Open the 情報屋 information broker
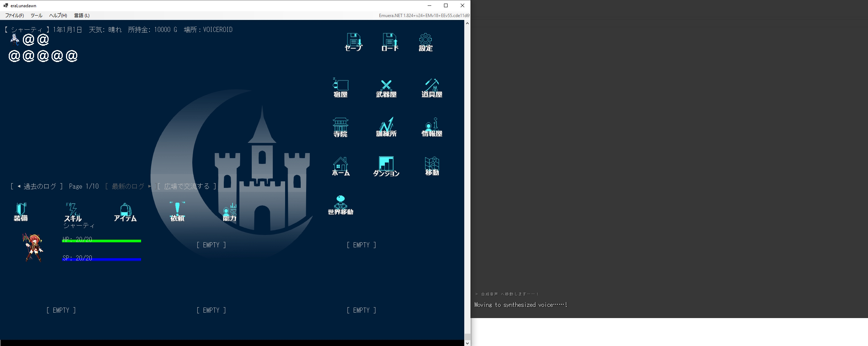The width and height of the screenshot is (868, 346). tap(432, 127)
